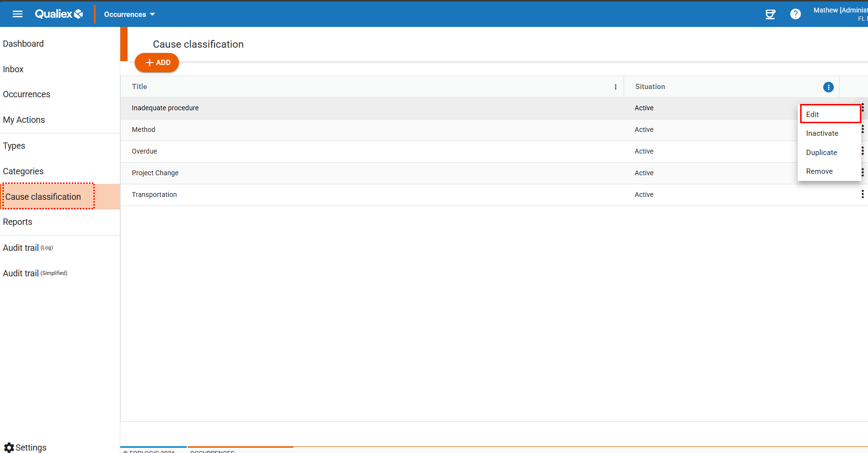Choose Inactivate in the context menu
Image resolution: width=868 pixels, height=453 pixels.
(822, 133)
